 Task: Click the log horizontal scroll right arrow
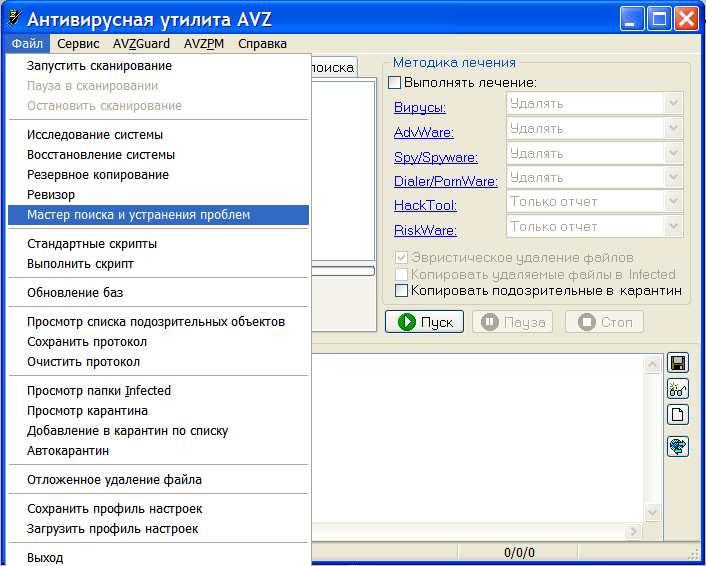[634, 531]
